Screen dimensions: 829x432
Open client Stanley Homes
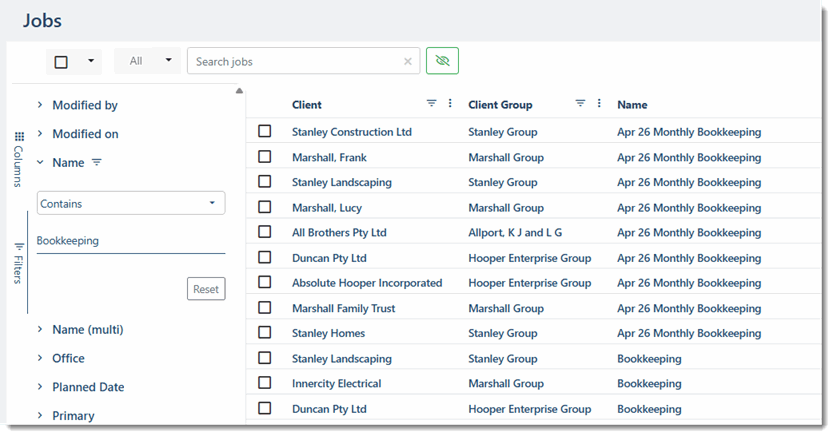click(328, 333)
